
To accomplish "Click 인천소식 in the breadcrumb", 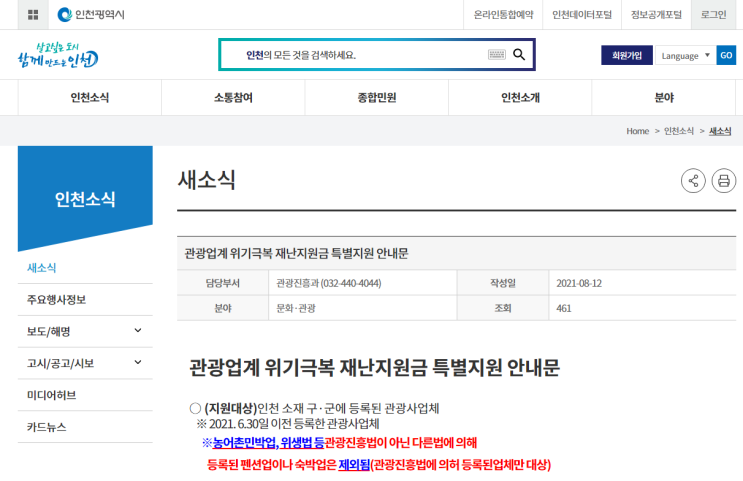I will tap(679, 131).
